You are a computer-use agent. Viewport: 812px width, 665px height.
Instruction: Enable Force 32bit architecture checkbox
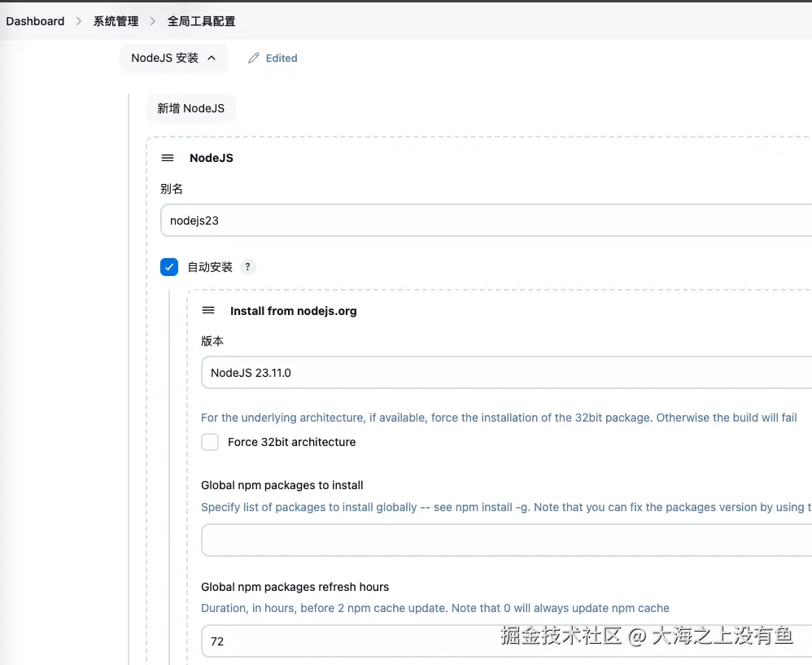click(x=210, y=442)
